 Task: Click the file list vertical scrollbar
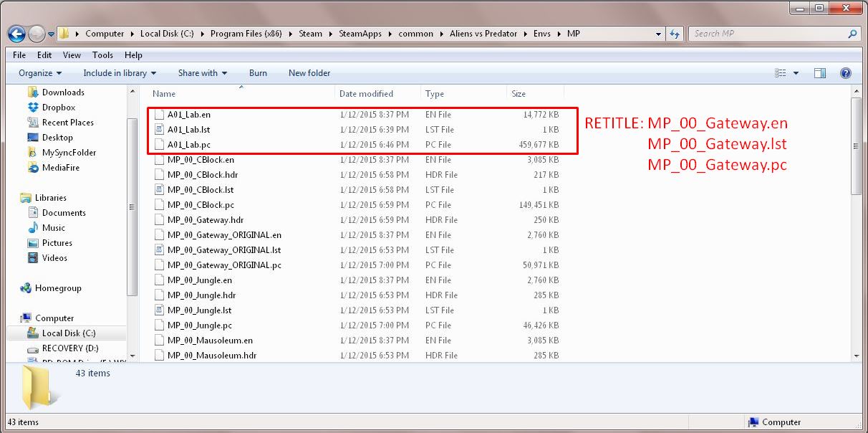856,146
